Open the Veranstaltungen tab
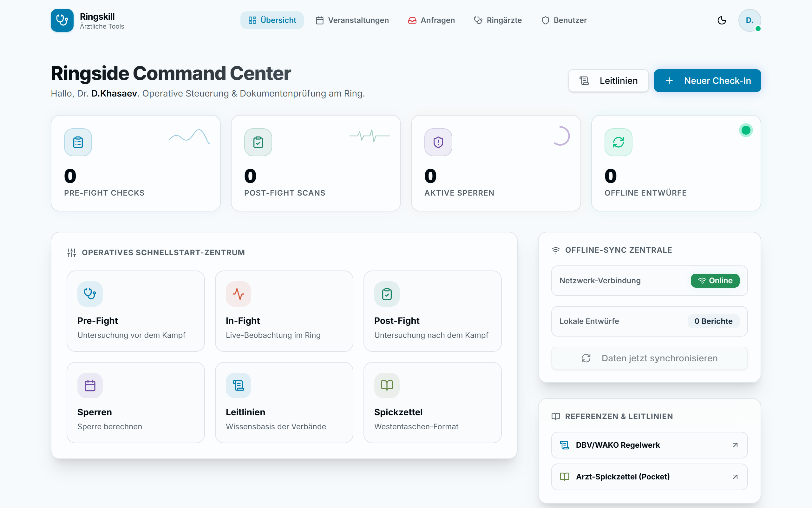Image resolution: width=812 pixels, height=508 pixels. click(352, 20)
